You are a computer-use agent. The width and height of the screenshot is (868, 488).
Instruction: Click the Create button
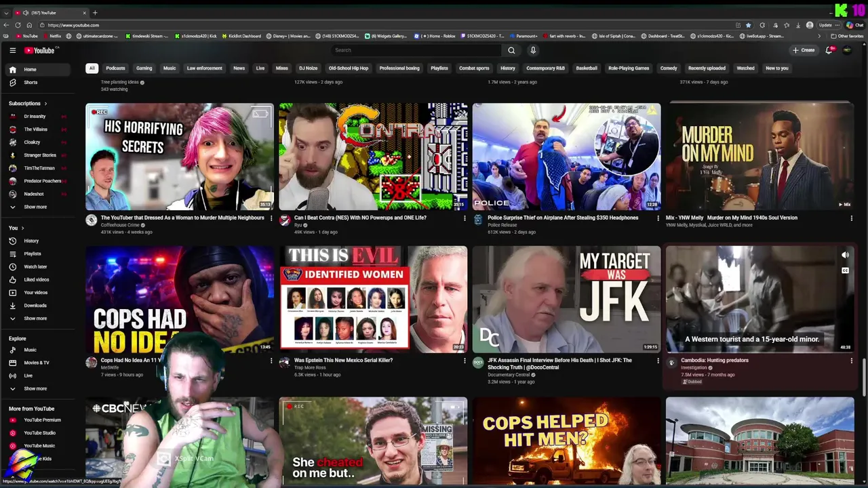click(x=804, y=50)
